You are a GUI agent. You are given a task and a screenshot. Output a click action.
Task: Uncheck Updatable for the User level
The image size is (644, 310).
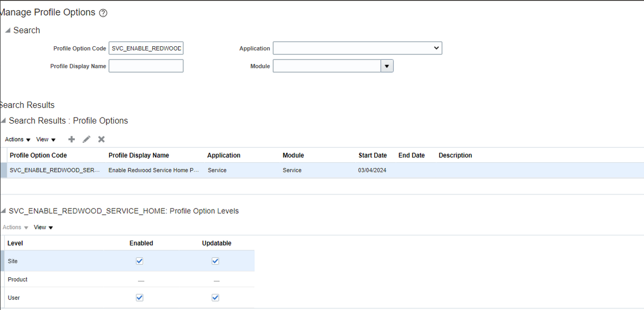[x=215, y=297]
